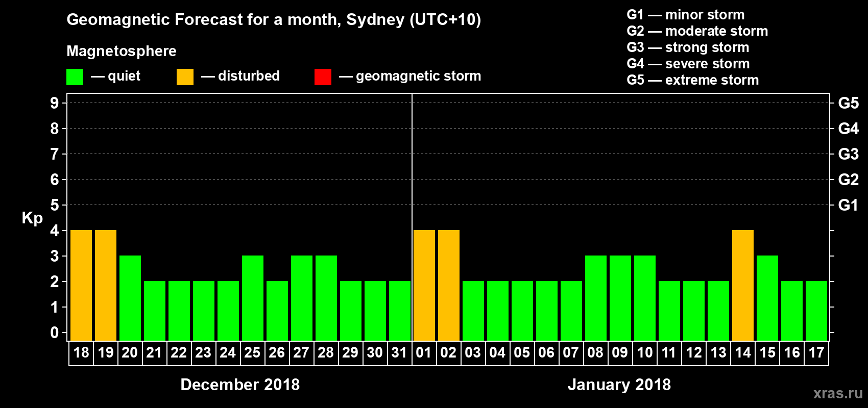
Task: Click the green bar above date 20
Action: [130, 298]
